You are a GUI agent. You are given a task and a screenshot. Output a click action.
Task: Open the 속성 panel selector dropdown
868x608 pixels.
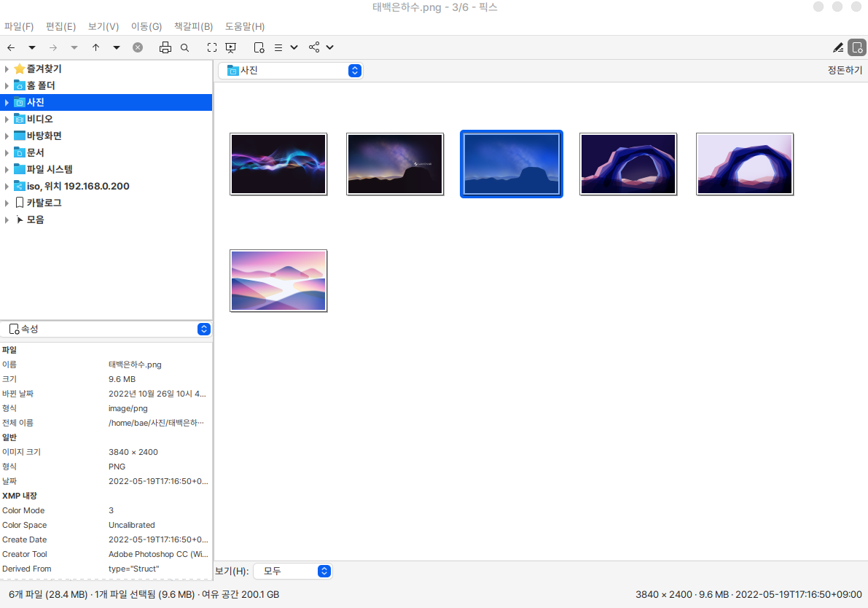point(203,329)
